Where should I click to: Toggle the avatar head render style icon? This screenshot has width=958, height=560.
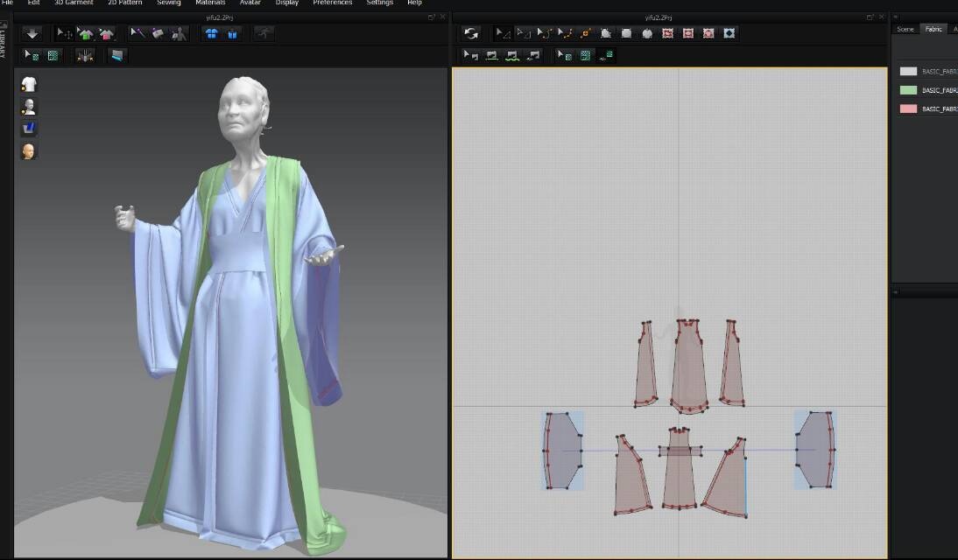click(29, 151)
